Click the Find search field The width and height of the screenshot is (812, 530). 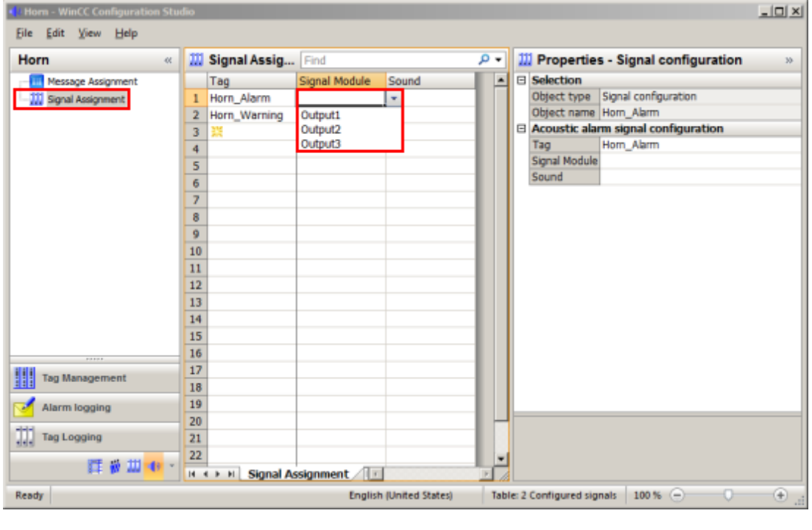pos(389,60)
